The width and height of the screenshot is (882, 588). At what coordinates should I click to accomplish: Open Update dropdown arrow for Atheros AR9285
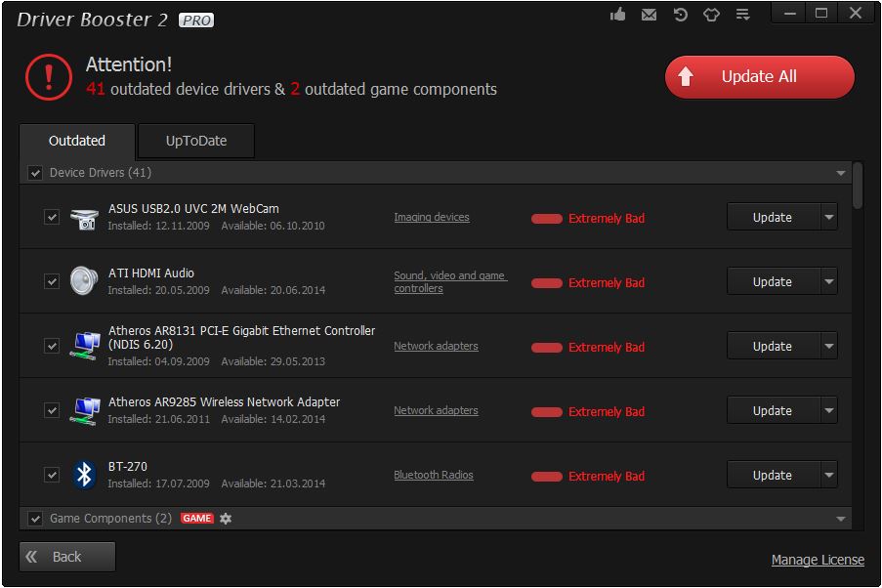(x=829, y=411)
